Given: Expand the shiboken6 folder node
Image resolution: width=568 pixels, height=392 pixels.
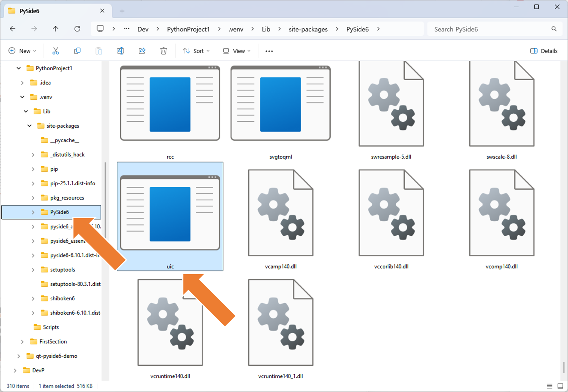Looking at the screenshot, I should (x=33, y=299).
